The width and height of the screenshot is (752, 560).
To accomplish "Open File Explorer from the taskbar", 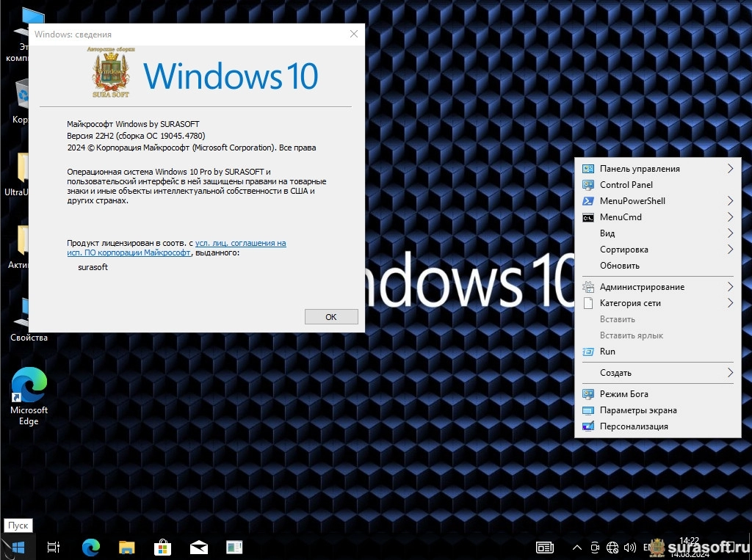I will tap(127, 547).
